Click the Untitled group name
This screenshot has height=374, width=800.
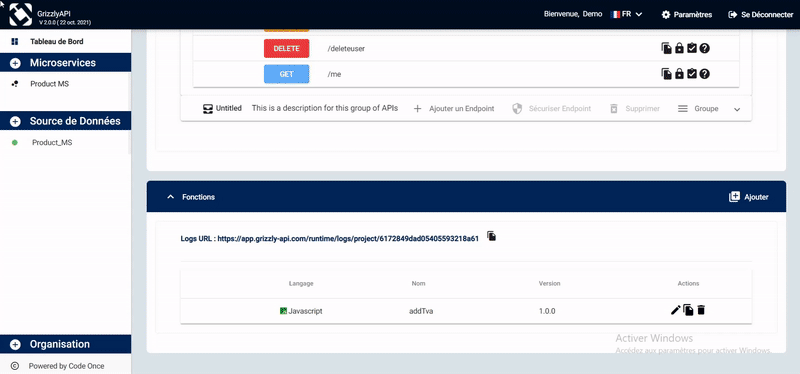pos(229,109)
